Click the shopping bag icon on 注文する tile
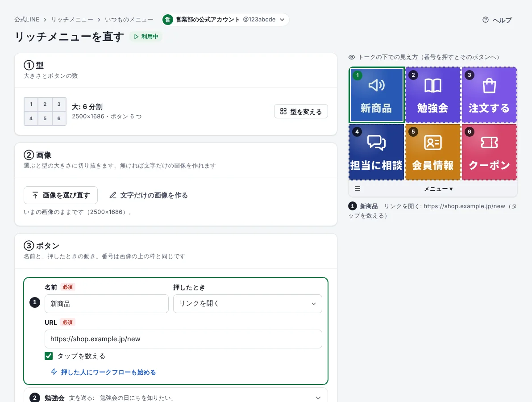The height and width of the screenshot is (402, 532). (x=489, y=85)
